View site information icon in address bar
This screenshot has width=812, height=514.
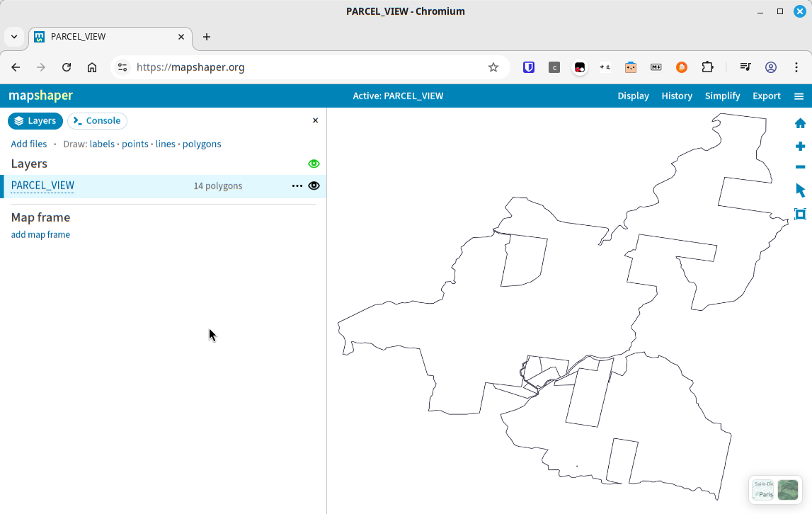pos(122,67)
